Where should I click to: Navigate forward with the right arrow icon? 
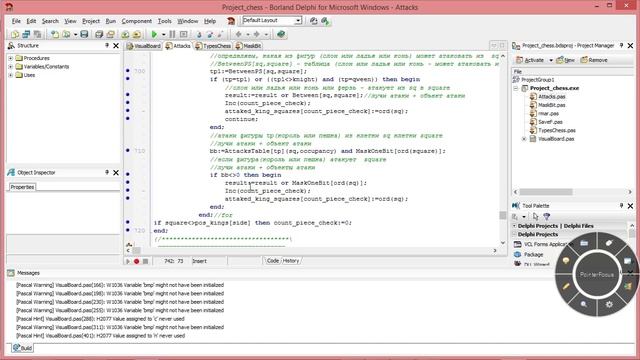coord(256,34)
